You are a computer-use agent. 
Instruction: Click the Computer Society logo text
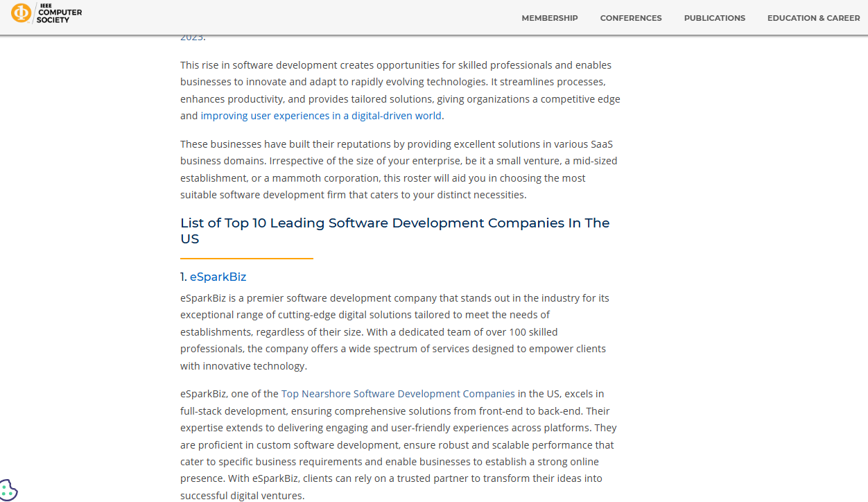59,13
